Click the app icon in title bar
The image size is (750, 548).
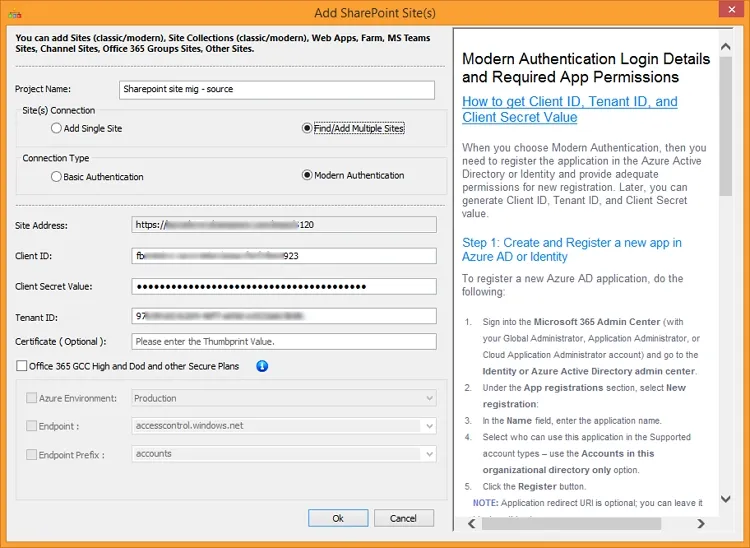[12, 12]
